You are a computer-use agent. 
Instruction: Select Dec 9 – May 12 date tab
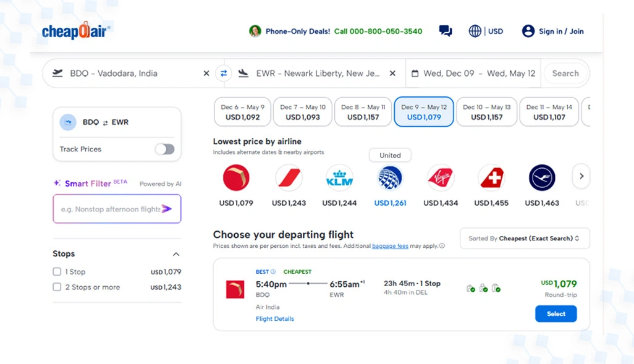(x=424, y=112)
